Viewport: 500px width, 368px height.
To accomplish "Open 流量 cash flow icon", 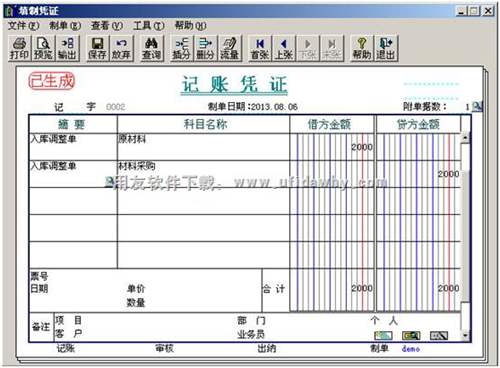I will point(230,48).
